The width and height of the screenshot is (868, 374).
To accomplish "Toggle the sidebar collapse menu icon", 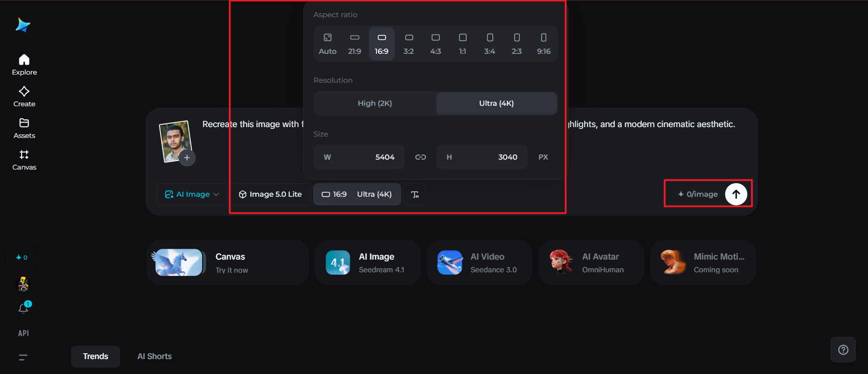I will 23,357.
